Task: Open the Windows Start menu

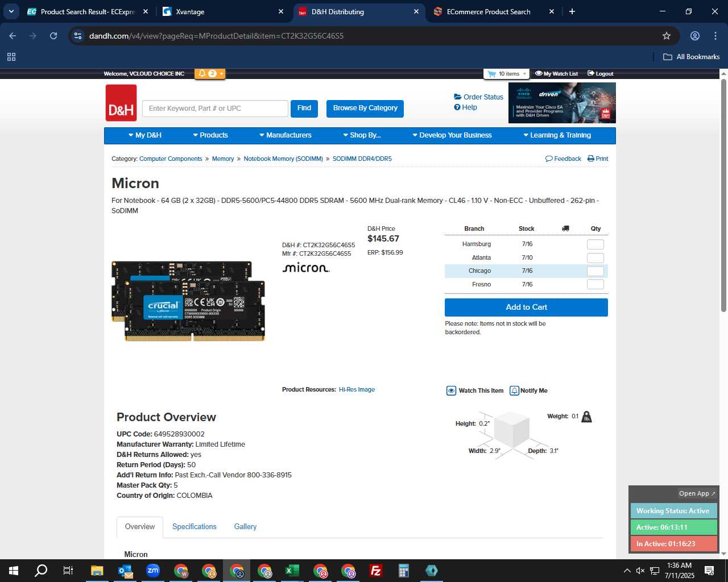Action: (14, 571)
